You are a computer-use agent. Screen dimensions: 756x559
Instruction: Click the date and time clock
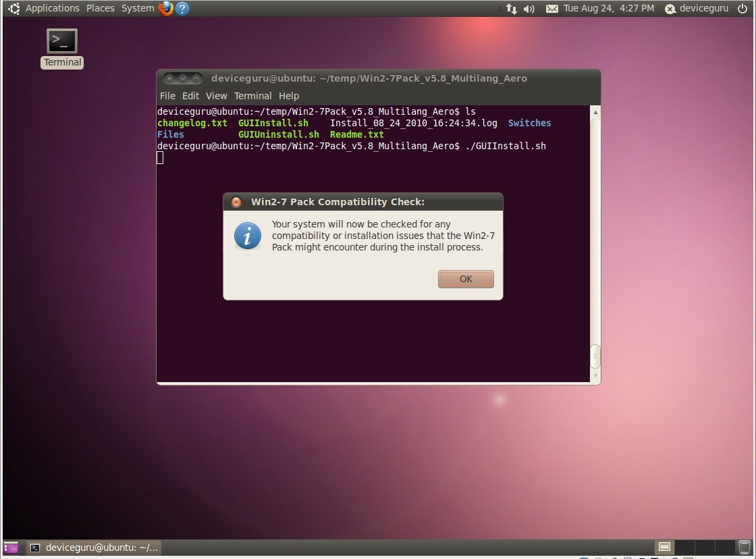coord(608,8)
